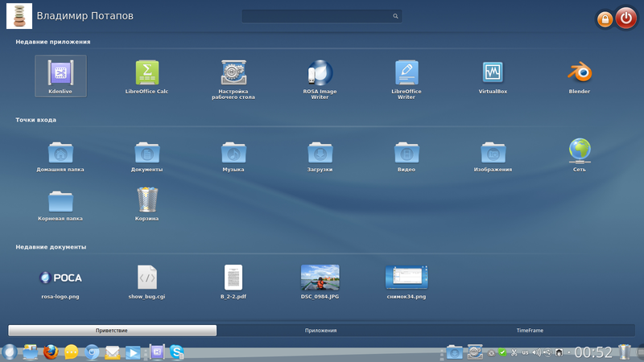Click the red power button

coord(626,18)
